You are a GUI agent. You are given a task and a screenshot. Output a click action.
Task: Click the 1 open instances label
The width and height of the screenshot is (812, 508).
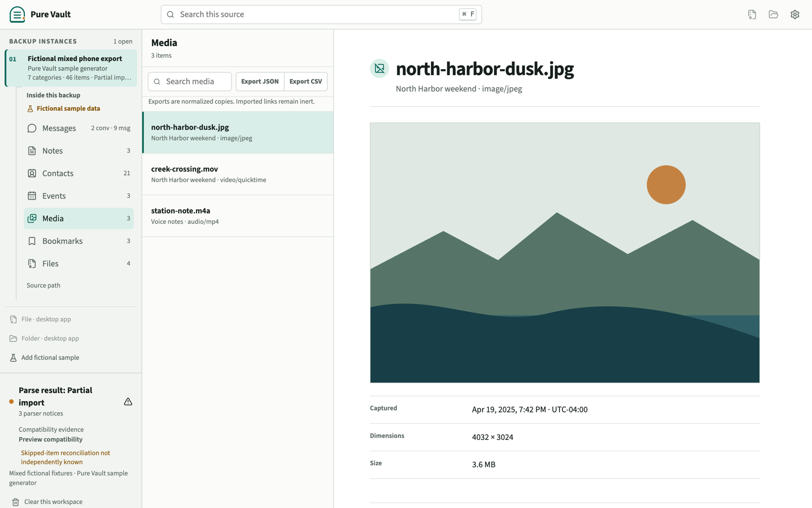pos(123,42)
